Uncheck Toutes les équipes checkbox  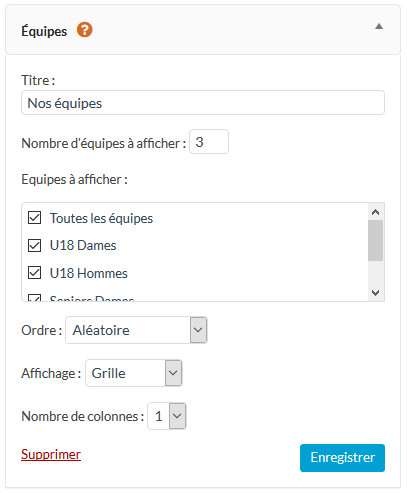point(34,218)
